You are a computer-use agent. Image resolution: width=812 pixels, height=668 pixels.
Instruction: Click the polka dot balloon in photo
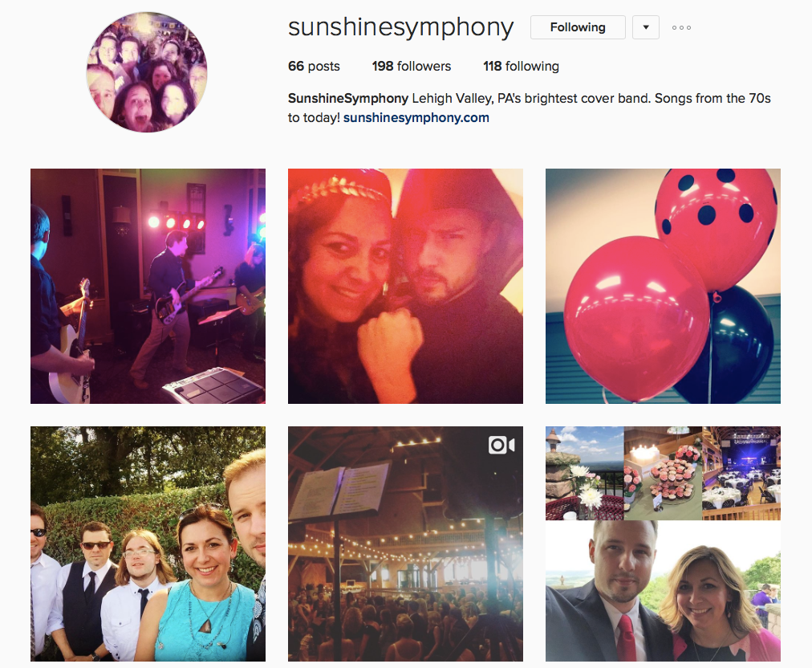[717, 228]
